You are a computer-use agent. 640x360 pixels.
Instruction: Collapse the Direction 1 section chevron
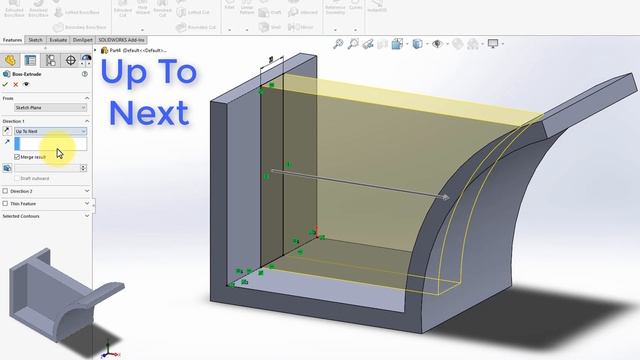(87, 121)
